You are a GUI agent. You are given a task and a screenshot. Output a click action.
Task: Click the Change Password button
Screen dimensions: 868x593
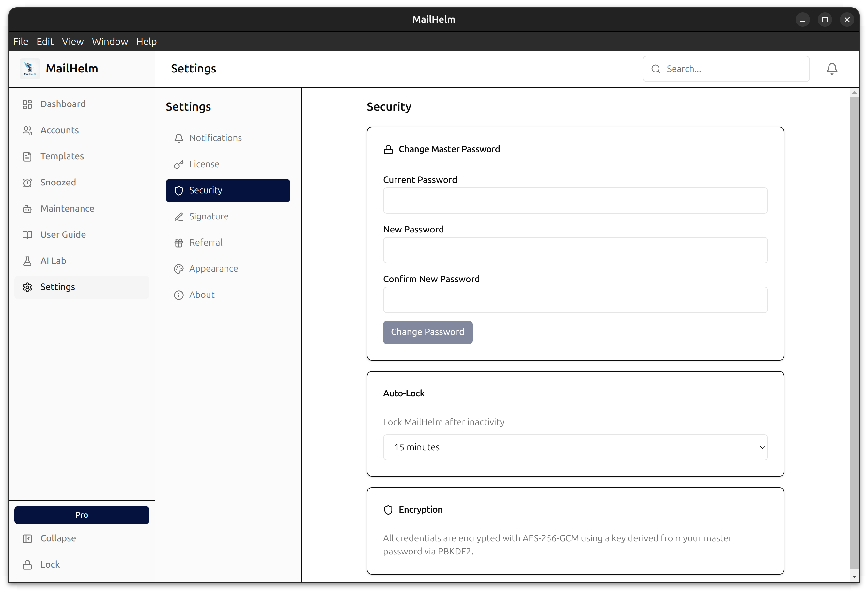pyautogui.click(x=427, y=332)
